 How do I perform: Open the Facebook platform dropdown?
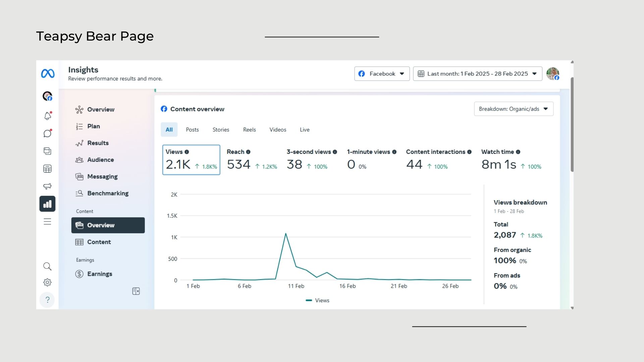pos(382,74)
